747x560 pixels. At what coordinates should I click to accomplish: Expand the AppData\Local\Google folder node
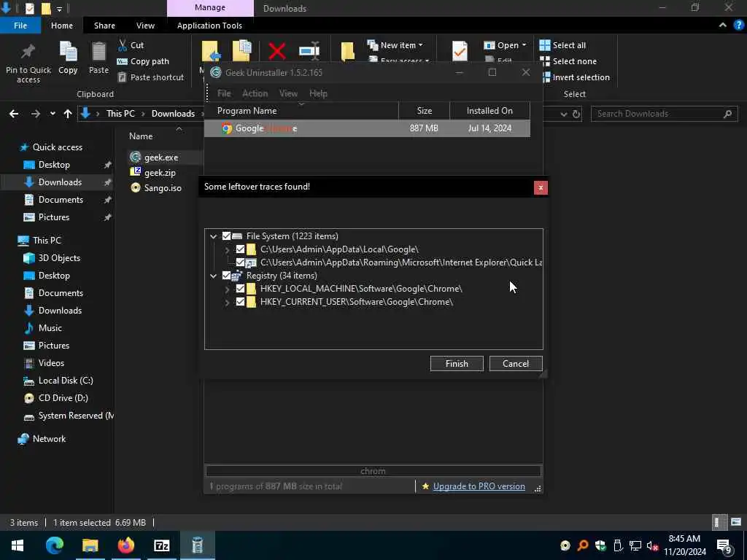(228, 249)
